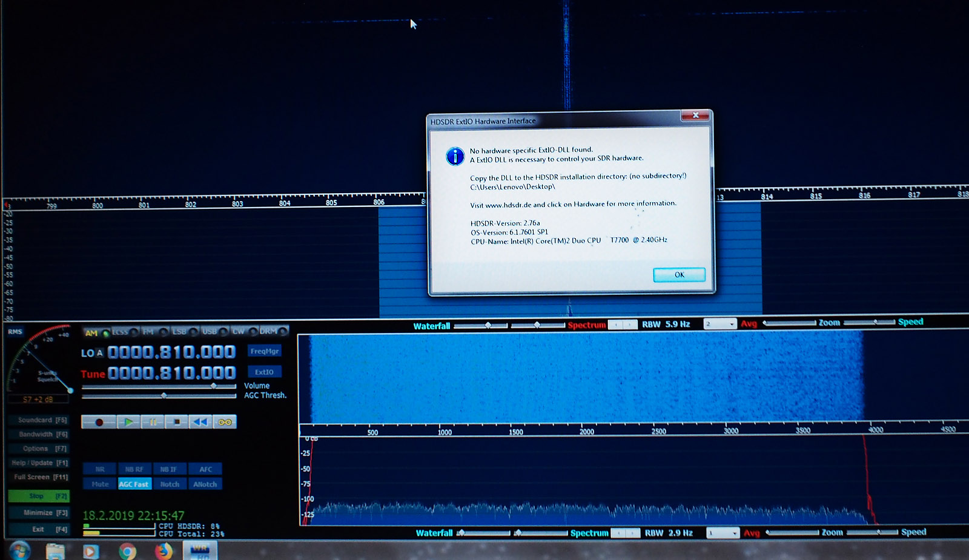
Task: Open File Explorer from the taskbar
Action: tap(55, 551)
